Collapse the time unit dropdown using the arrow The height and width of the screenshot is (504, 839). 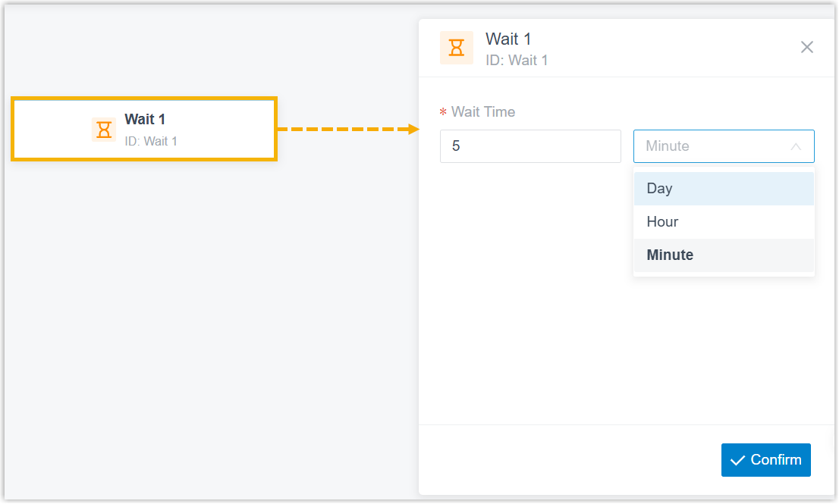796,146
